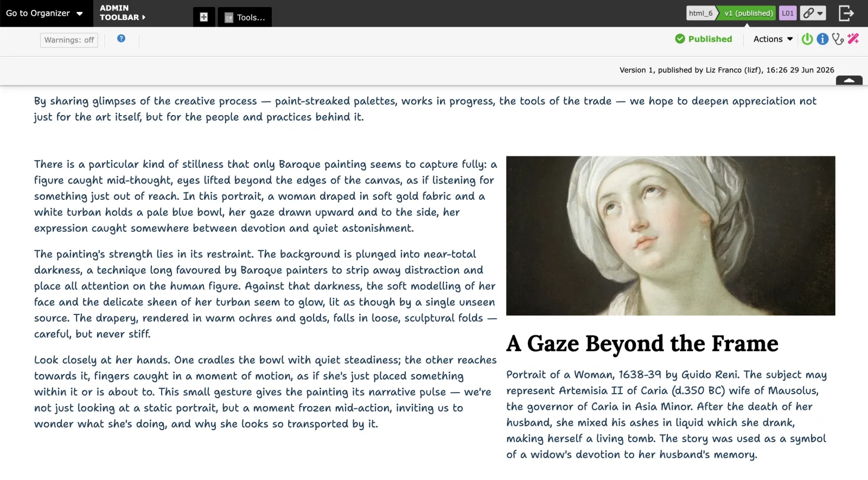The height and width of the screenshot is (480, 868).
Task: Click the stethoscope diagnostics icon
Action: point(838,39)
